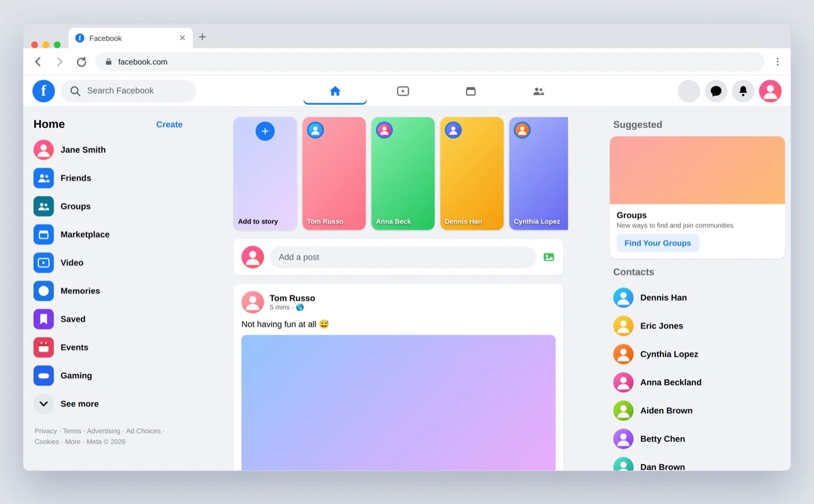814x504 pixels.
Task: Click the Find Your Groups button
Action: (x=658, y=243)
